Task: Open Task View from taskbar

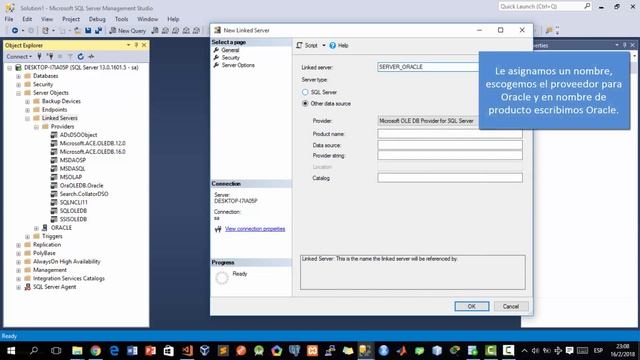Action: pos(56,351)
